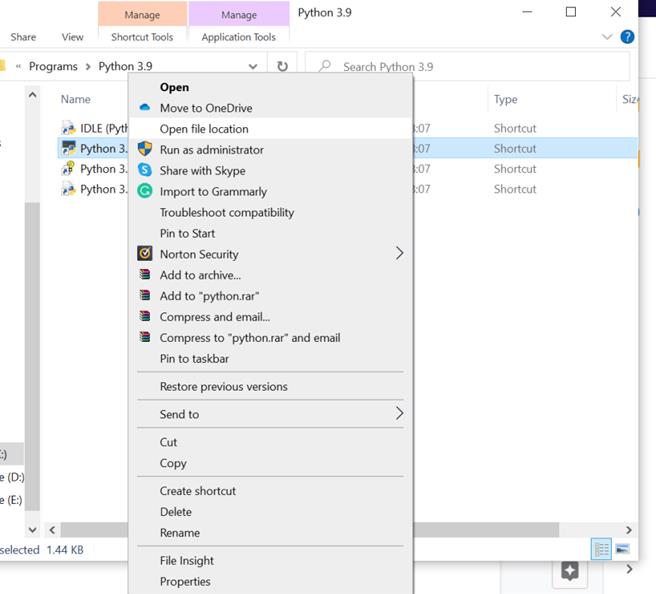Viewport: 656px width, 594px height.
Task: Open Properties from context menu
Action: [185, 581]
